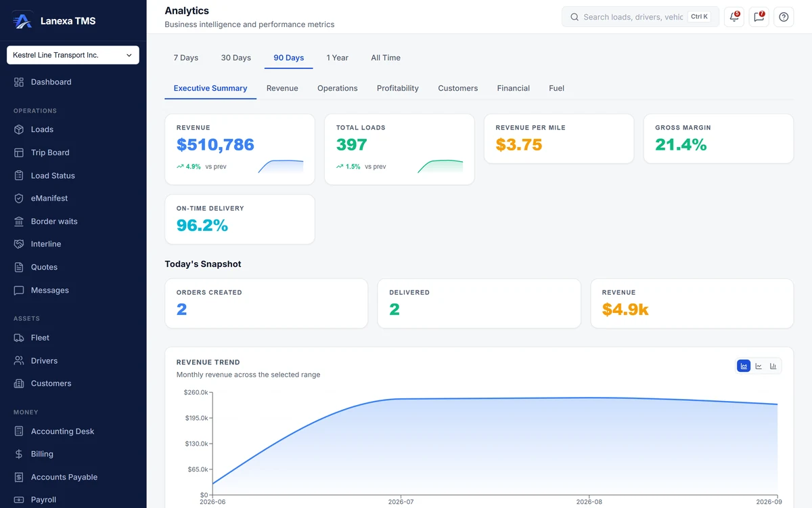This screenshot has width=812, height=508.
Task: Open Load Status from sidebar
Action: click(73, 175)
